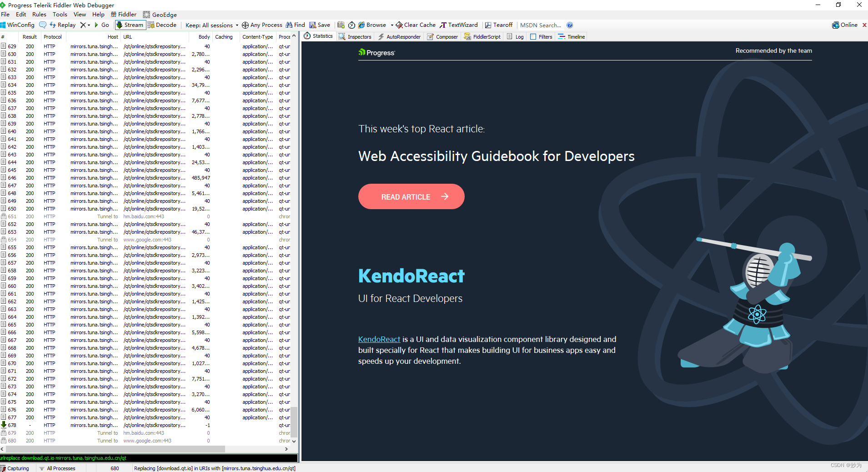Select downloading session 678
Screen dimensions: 868x472
pyautogui.click(x=146, y=425)
